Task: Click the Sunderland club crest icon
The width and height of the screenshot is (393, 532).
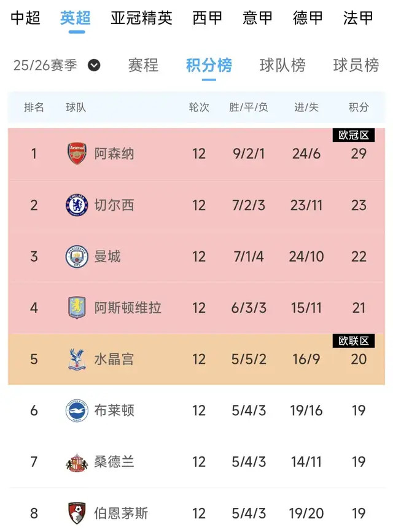Action: pos(77,462)
